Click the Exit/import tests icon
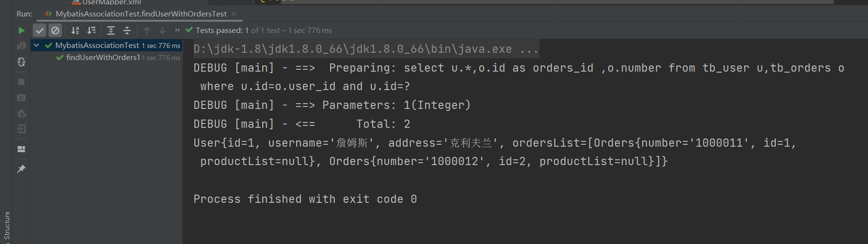This screenshot has height=244, width=868. point(21,129)
